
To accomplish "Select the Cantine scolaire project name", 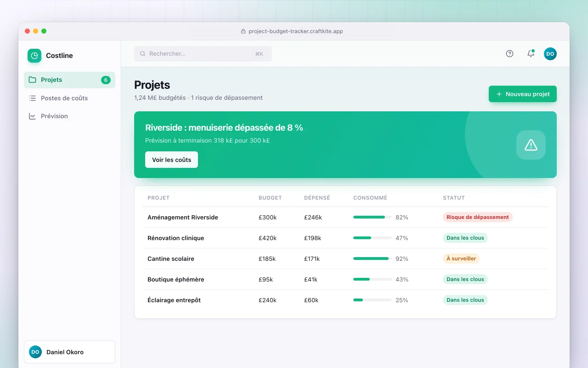I will click(x=171, y=259).
